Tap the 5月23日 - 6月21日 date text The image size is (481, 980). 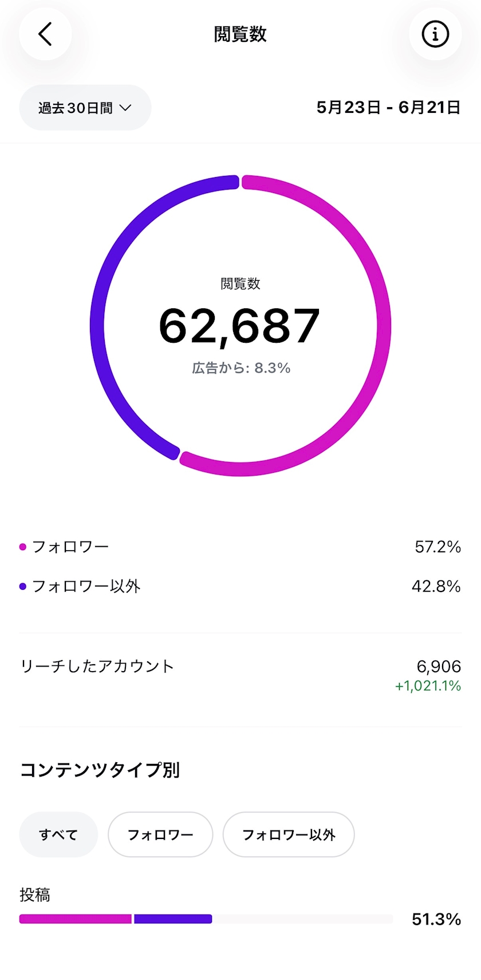(x=389, y=107)
